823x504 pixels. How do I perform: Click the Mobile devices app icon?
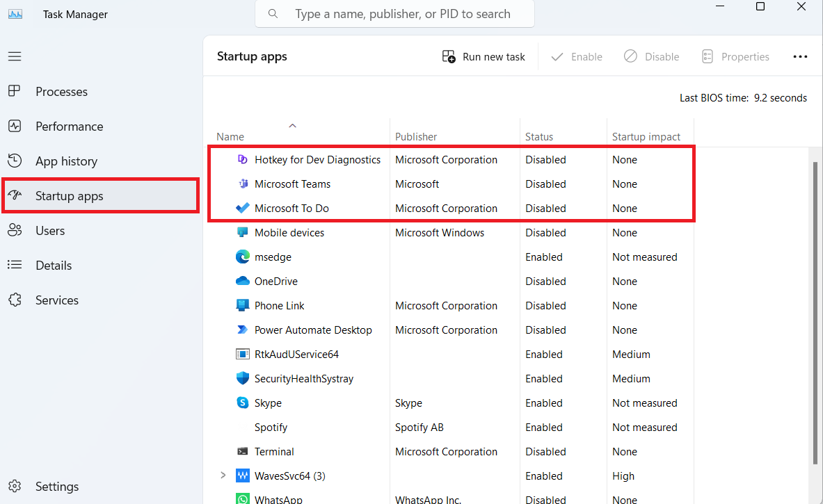tap(243, 232)
